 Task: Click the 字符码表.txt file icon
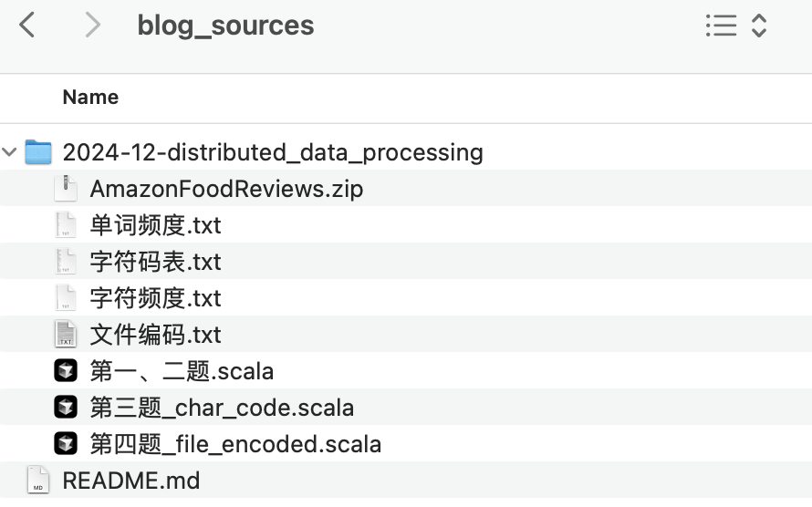click(x=66, y=262)
